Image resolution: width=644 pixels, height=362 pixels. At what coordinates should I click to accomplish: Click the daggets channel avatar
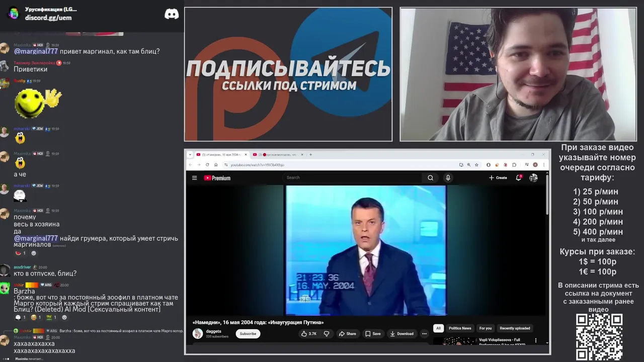tap(198, 333)
